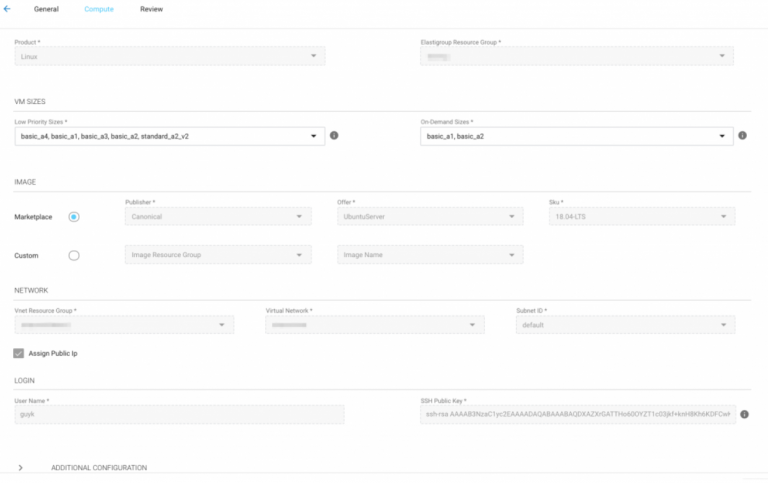
Task: Go to the Review tab
Action: click(151, 9)
